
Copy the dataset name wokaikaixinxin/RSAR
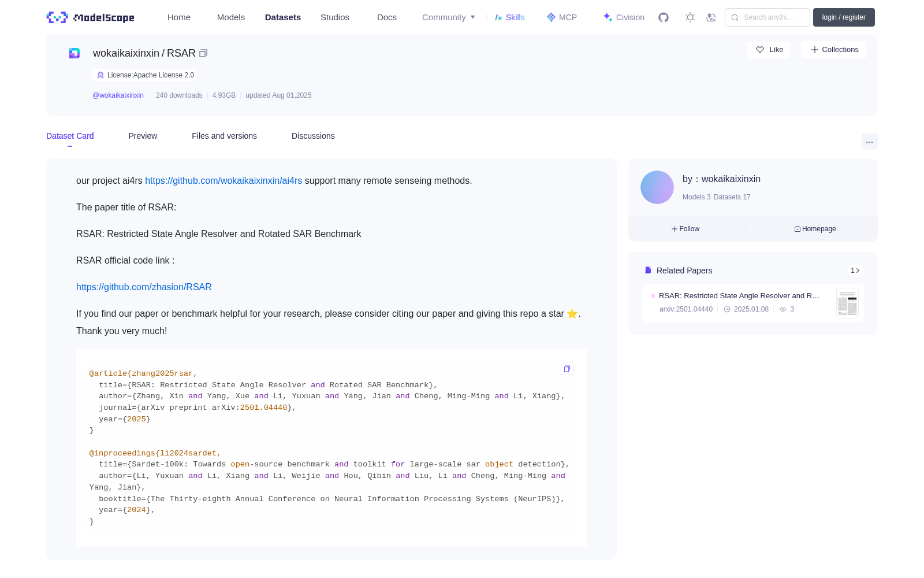(x=203, y=53)
